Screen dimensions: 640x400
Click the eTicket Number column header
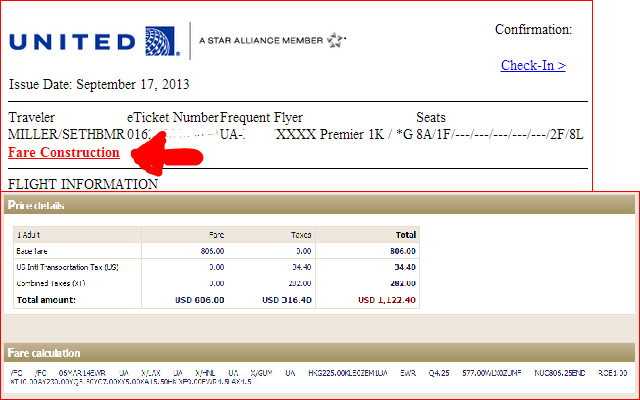pos(172,118)
